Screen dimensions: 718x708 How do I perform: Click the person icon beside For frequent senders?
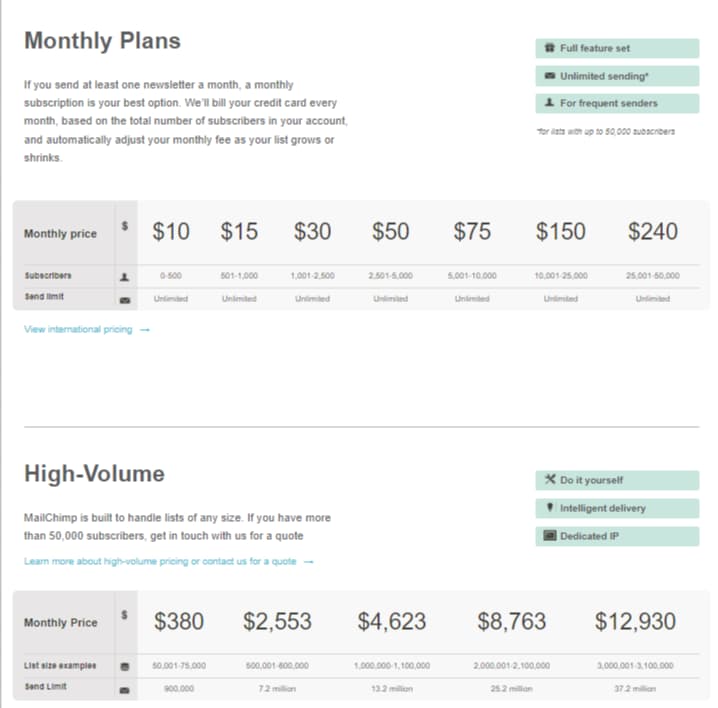point(549,103)
